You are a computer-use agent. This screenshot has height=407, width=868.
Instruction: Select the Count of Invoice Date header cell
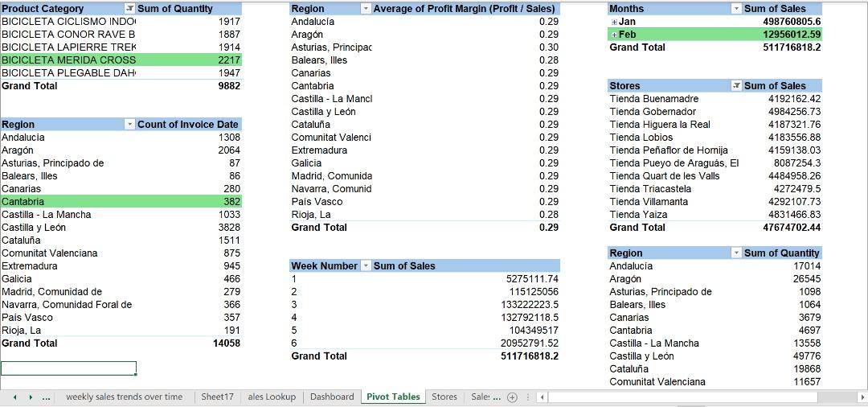tap(189, 125)
